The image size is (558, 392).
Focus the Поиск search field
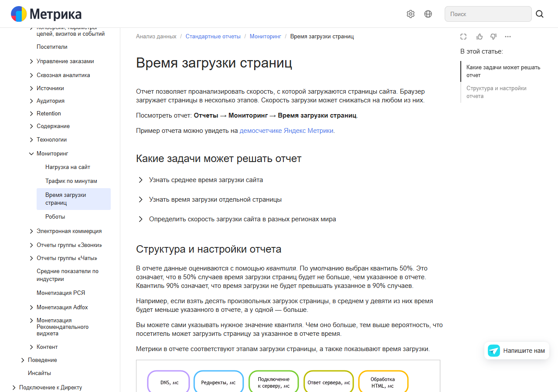pyautogui.click(x=488, y=14)
